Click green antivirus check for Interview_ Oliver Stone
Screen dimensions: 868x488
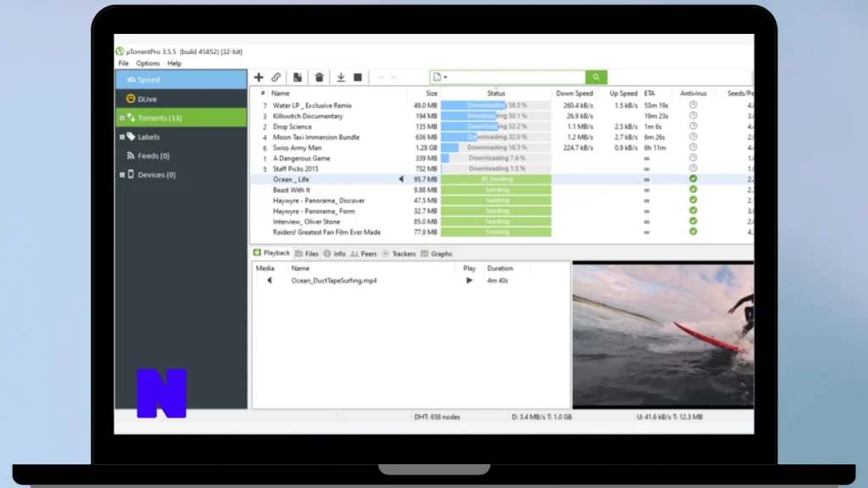click(693, 221)
